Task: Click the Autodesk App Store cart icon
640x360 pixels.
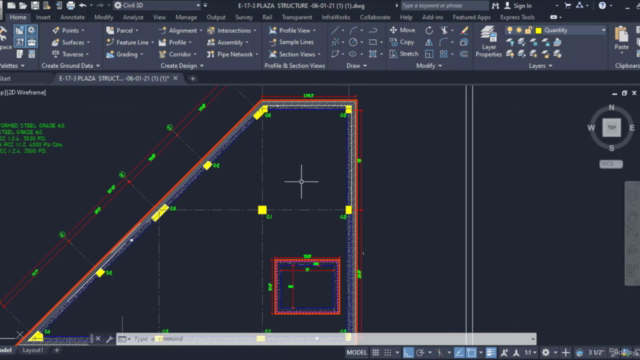Action: pyautogui.click(x=567, y=5)
